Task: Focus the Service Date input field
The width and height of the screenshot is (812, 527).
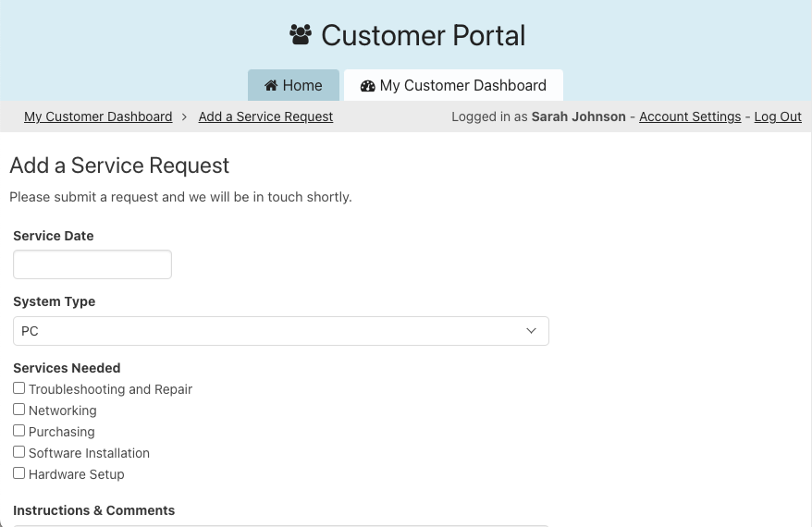Action: click(x=92, y=264)
